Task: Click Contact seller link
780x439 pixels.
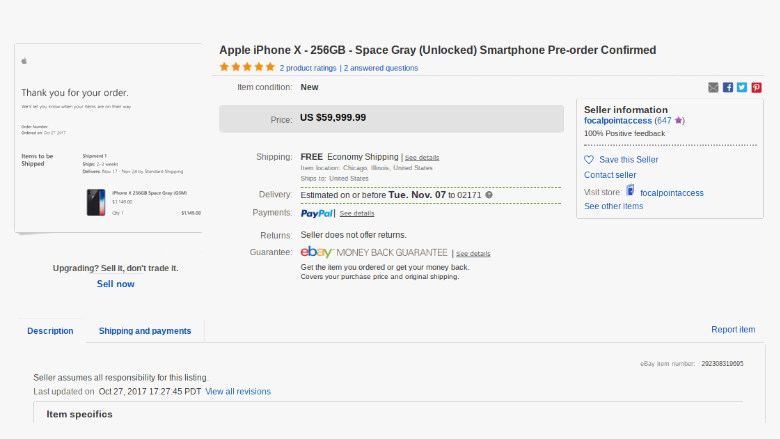Action: coord(610,175)
